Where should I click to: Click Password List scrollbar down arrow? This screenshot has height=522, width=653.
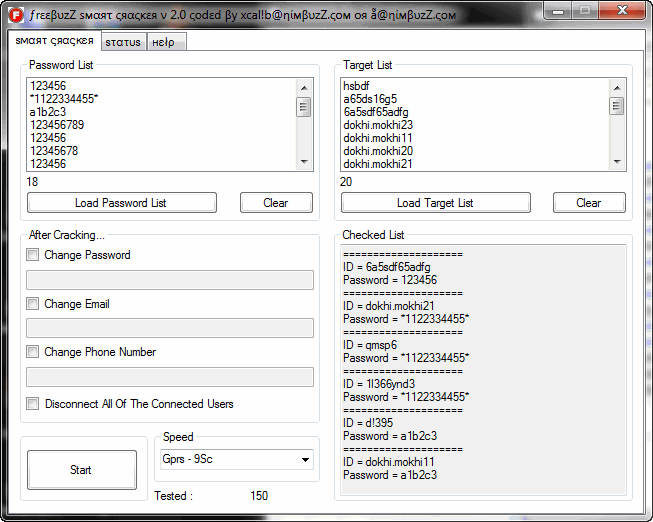304,162
